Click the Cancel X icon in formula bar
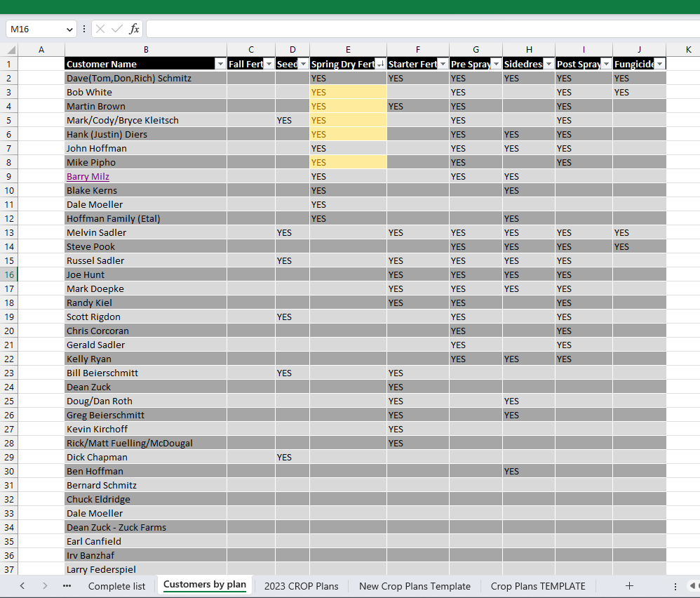Viewport: 700px width, 598px height. [x=100, y=29]
